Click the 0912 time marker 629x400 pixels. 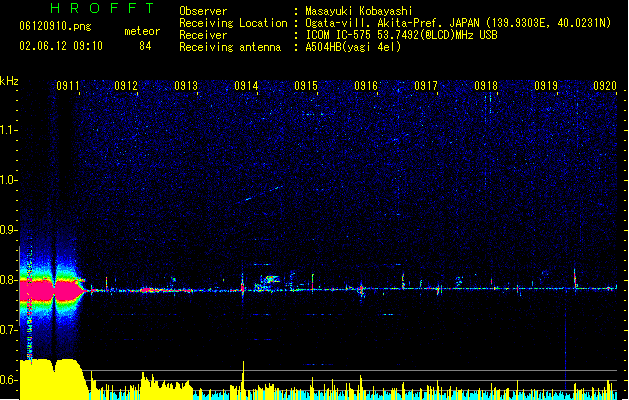pyautogui.click(x=126, y=86)
